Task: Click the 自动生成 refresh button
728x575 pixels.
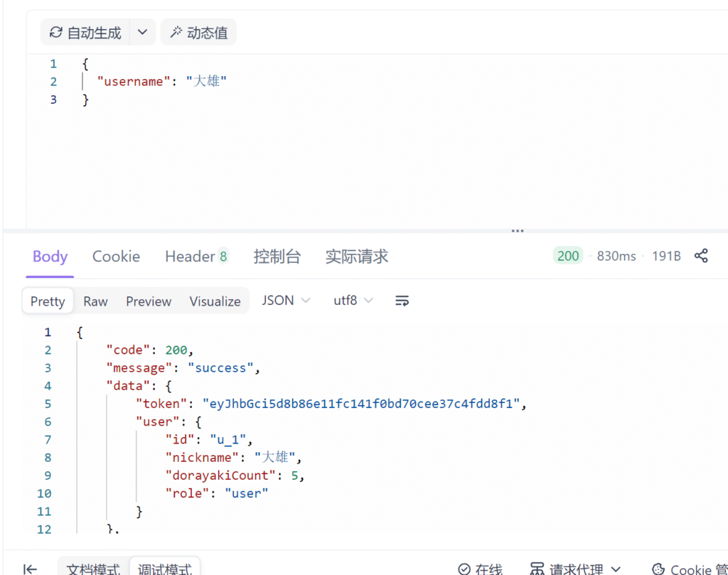Action: [85, 33]
